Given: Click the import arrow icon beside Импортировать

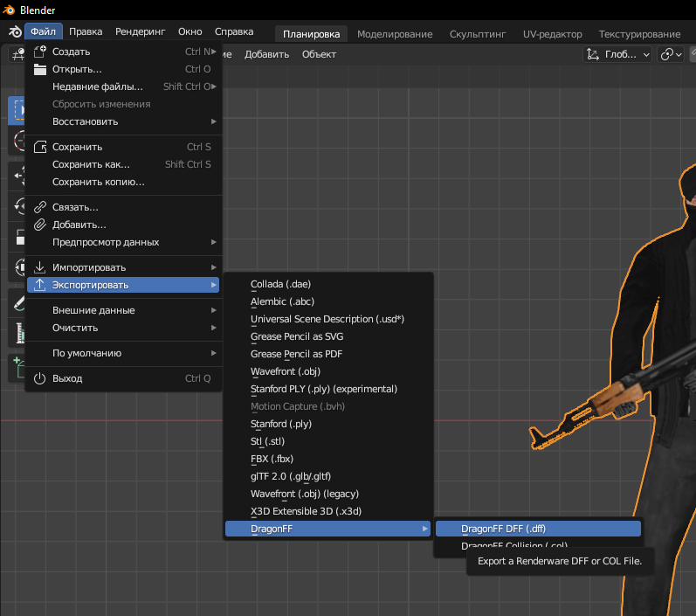Looking at the screenshot, I should [x=39, y=267].
